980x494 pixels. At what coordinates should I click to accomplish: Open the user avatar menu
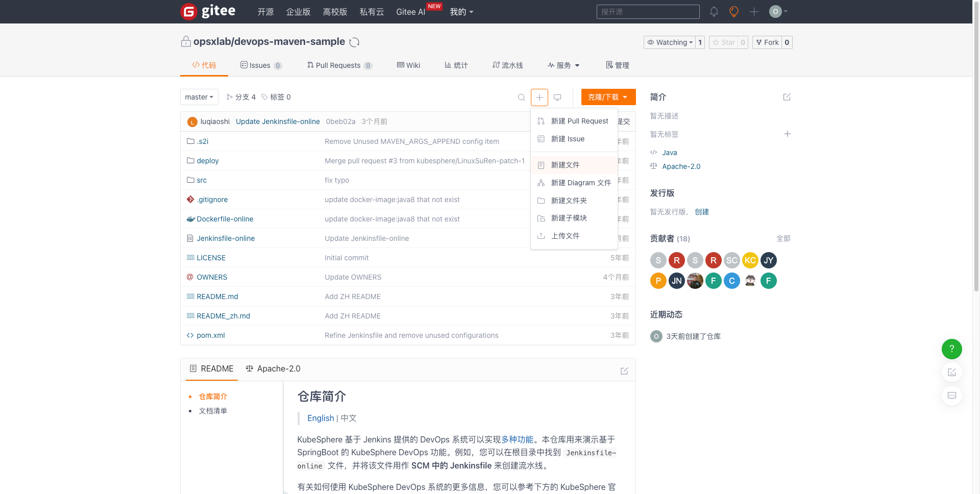(778, 12)
